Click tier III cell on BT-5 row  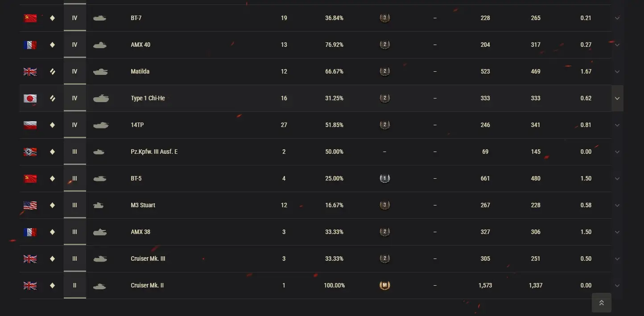74,178
